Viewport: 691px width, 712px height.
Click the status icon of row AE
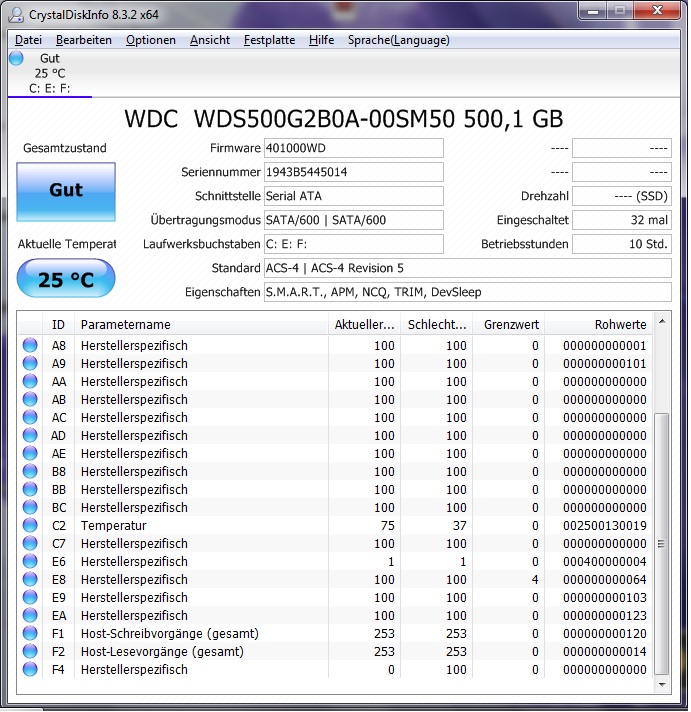click(x=30, y=453)
